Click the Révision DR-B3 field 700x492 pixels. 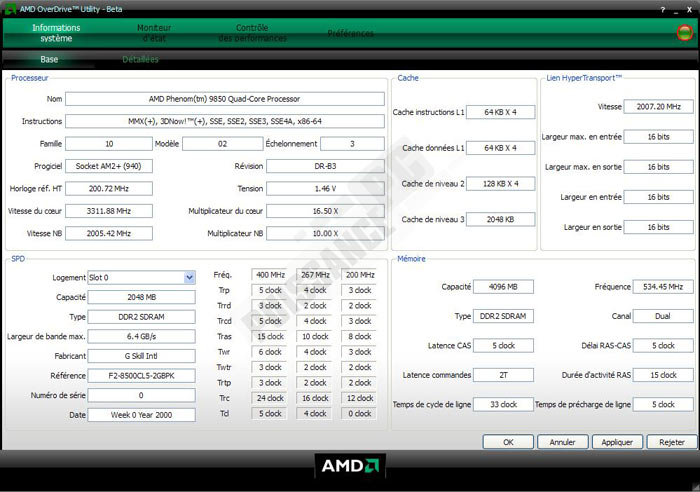click(325, 166)
